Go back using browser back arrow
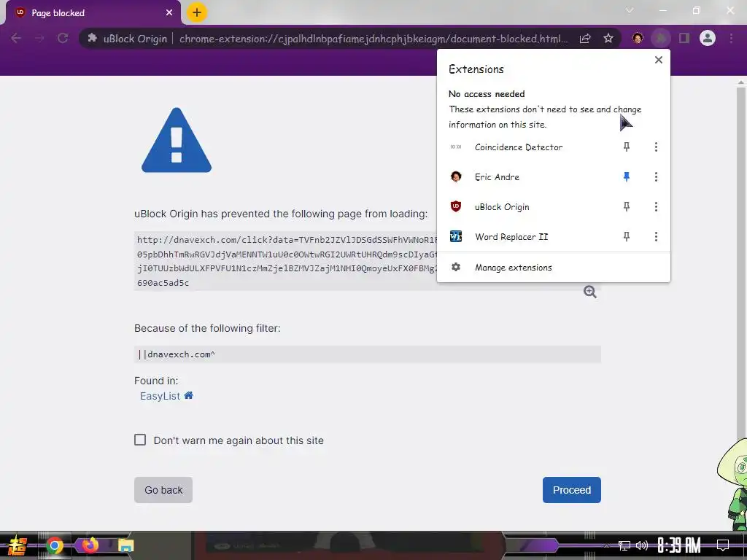The height and width of the screenshot is (560, 747). pyautogui.click(x=16, y=38)
